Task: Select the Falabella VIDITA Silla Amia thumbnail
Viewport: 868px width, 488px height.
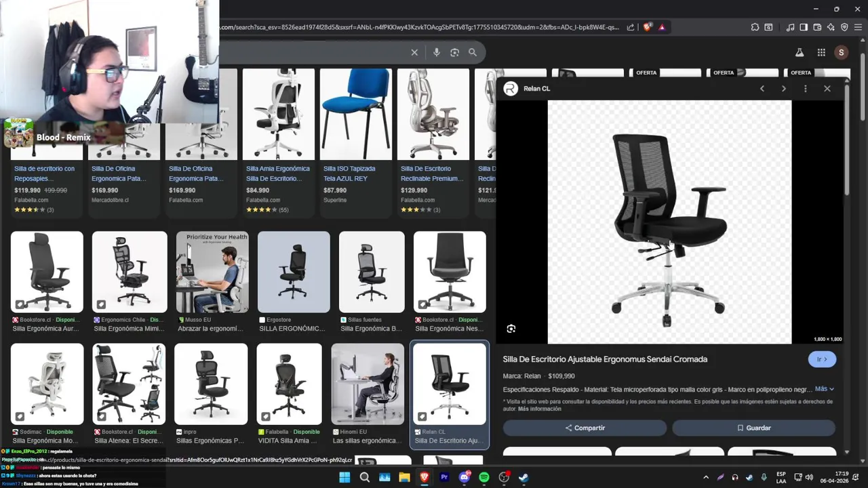Action: click(x=290, y=384)
